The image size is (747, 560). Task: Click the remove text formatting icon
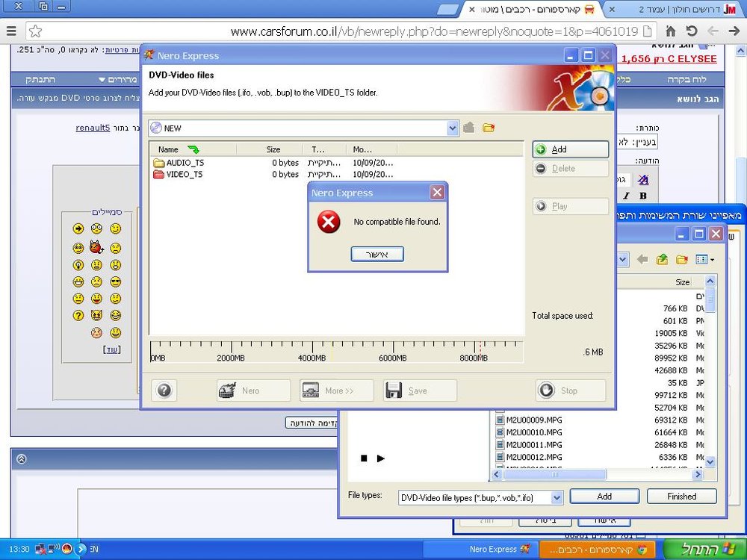(643, 179)
